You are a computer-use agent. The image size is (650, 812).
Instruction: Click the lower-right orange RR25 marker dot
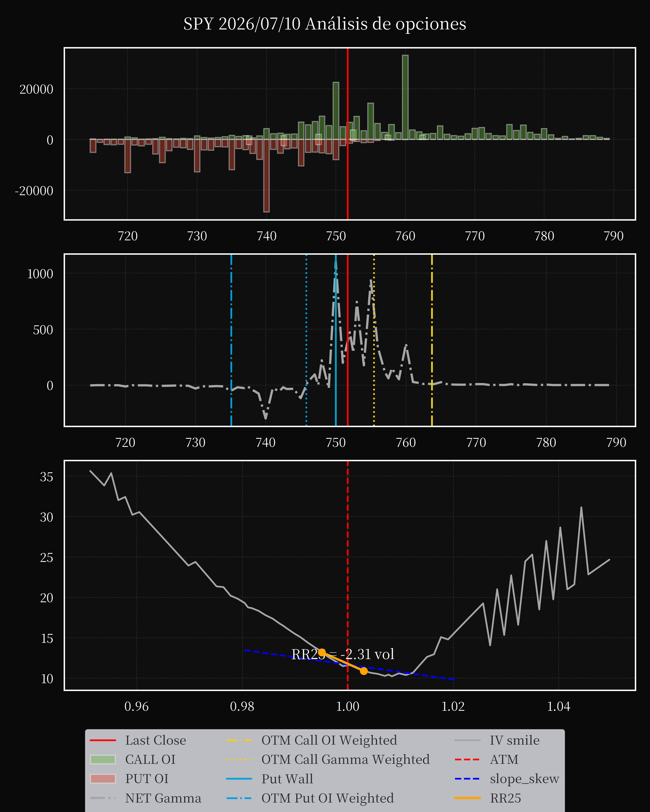364,671
